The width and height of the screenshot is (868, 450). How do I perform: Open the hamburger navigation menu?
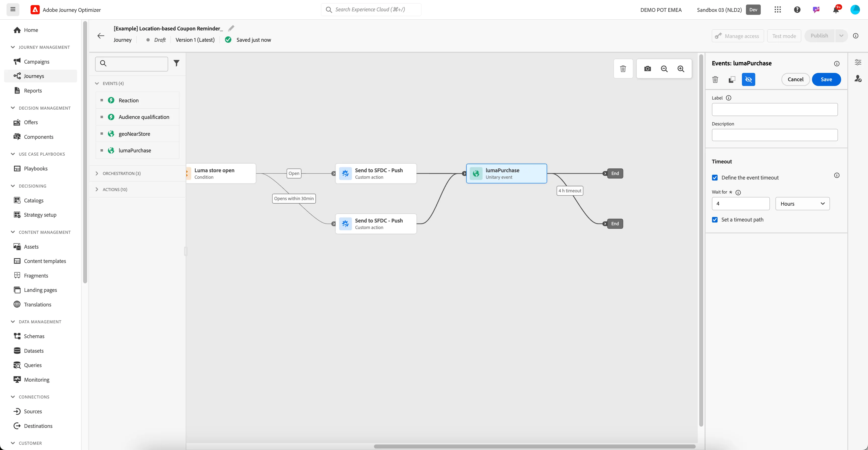(13, 10)
